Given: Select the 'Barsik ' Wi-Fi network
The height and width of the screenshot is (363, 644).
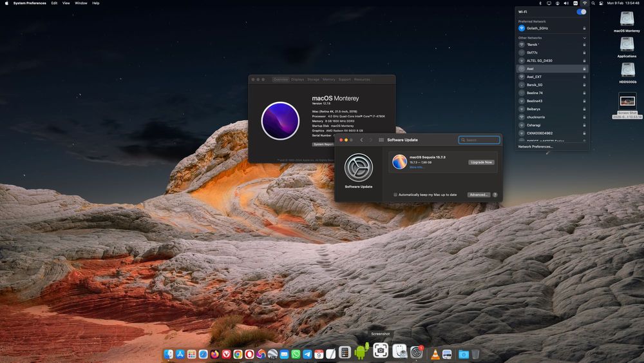Looking at the screenshot, I should click(552, 44).
